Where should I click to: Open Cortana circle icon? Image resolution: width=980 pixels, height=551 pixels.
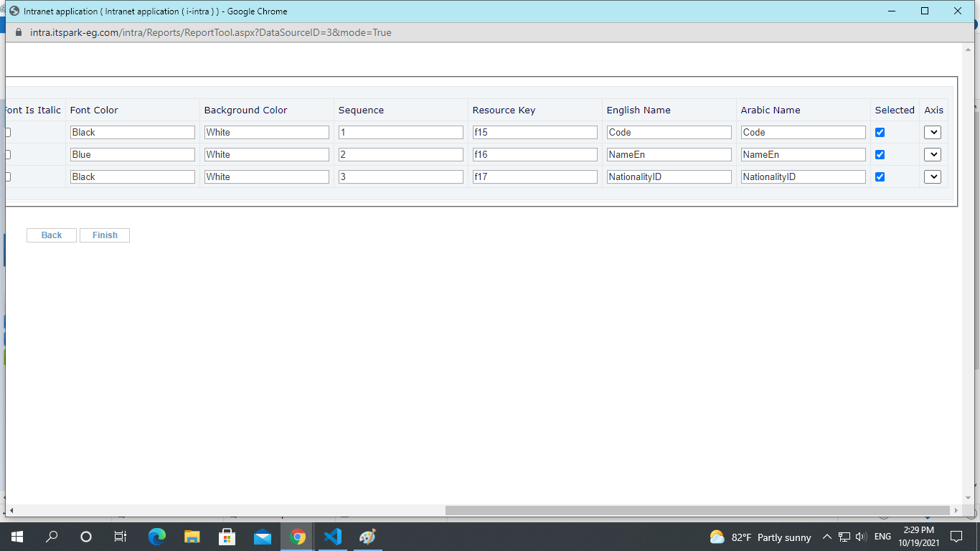tap(86, 537)
